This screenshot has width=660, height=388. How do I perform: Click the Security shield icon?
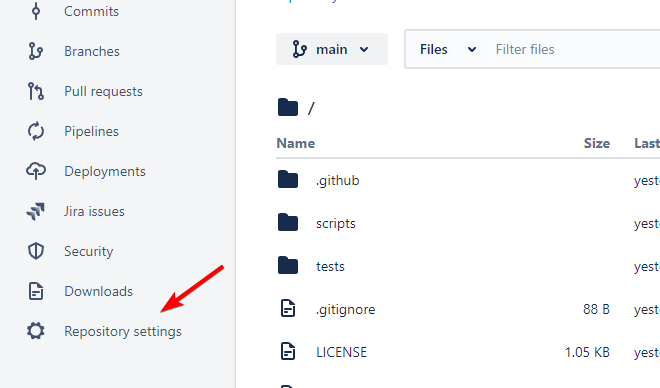[x=36, y=251]
